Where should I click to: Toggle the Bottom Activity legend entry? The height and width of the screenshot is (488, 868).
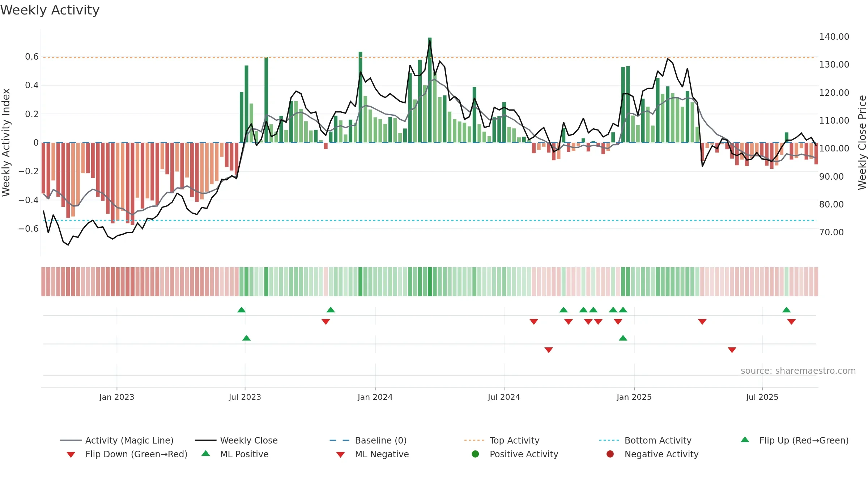[645, 440]
